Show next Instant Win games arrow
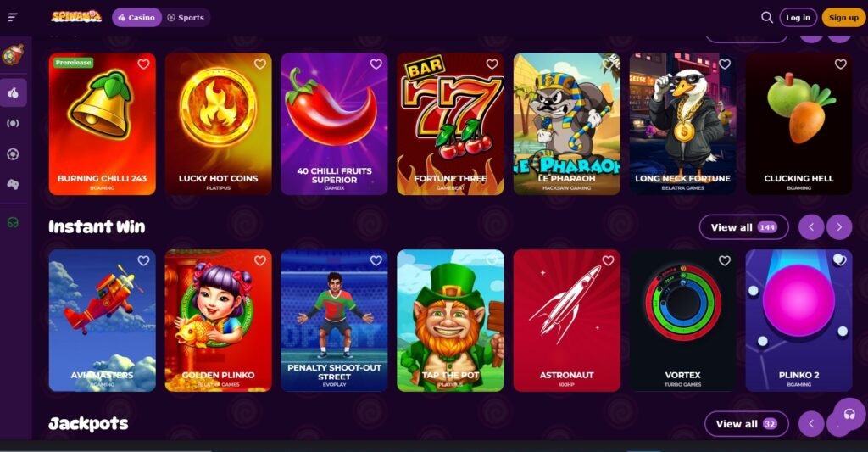The height and width of the screenshot is (452, 868). coord(839,227)
